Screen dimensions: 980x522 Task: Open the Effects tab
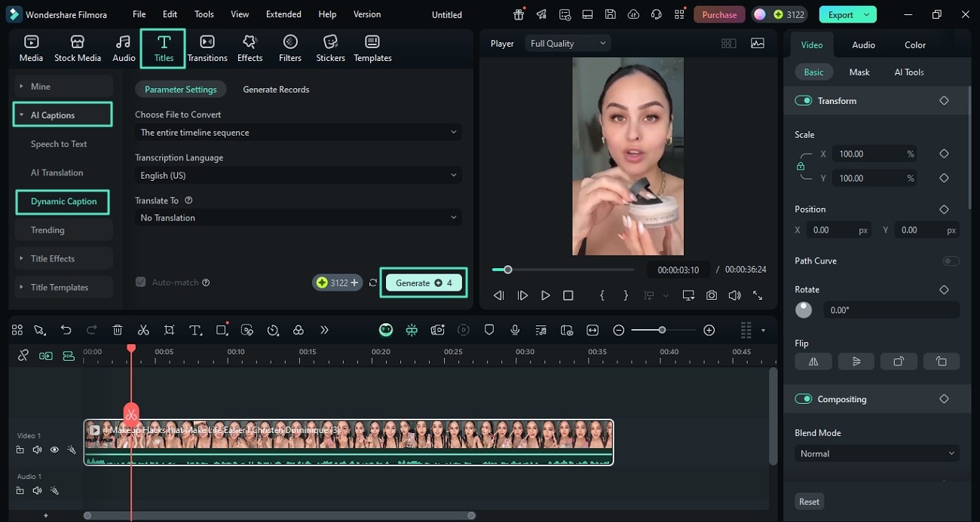(x=250, y=49)
